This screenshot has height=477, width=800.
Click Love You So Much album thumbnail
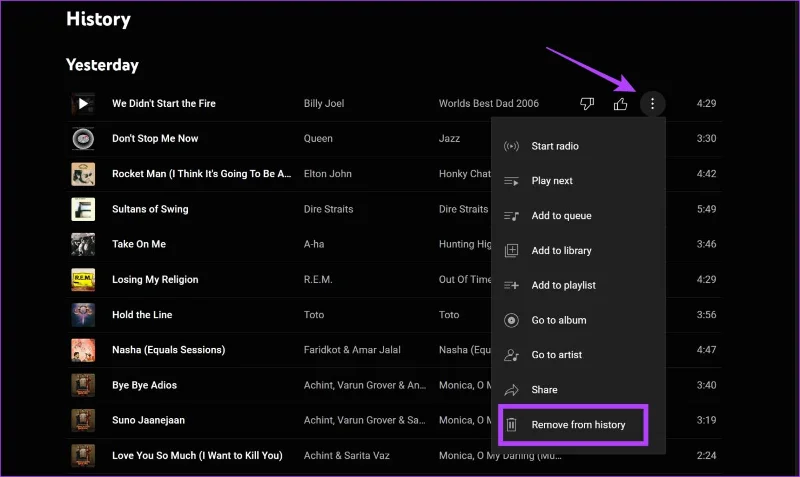(83, 456)
